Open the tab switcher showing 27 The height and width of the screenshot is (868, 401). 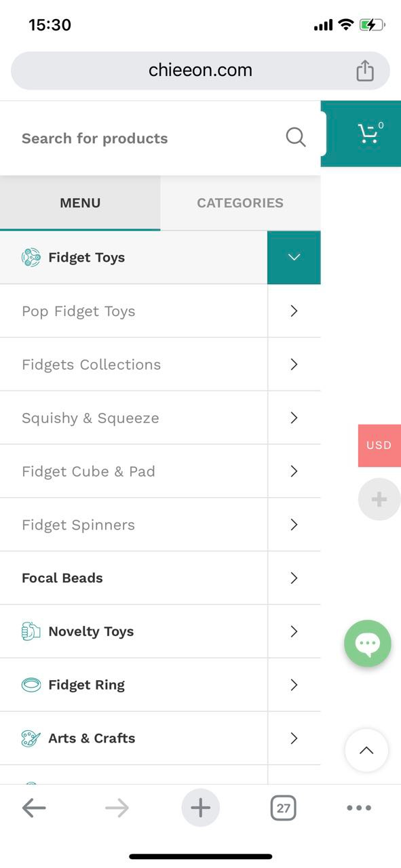pyautogui.click(x=284, y=808)
